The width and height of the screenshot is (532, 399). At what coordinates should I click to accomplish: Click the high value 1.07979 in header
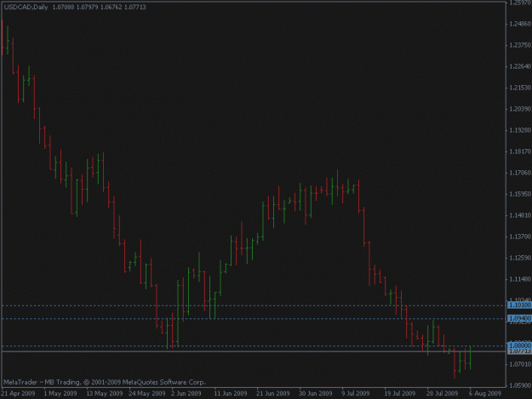pos(87,7)
